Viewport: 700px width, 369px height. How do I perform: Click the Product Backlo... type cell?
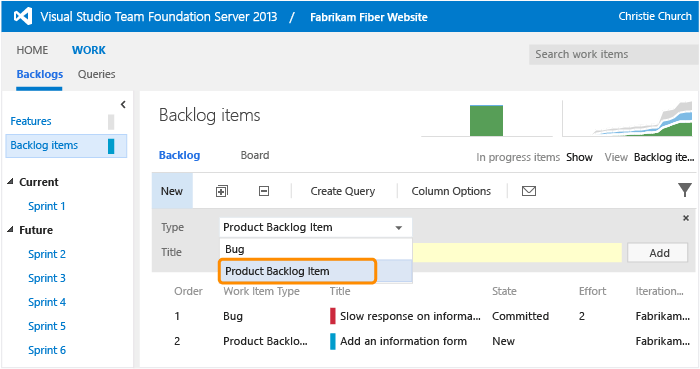pos(265,341)
